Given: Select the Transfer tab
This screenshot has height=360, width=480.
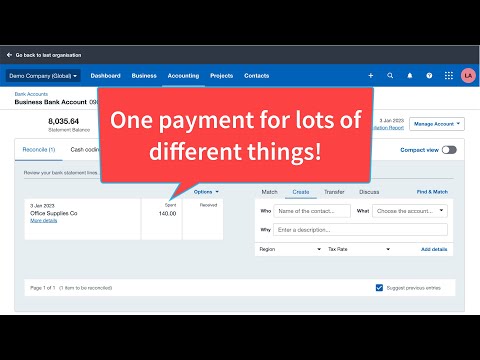Looking at the screenshot, I should tap(334, 192).
